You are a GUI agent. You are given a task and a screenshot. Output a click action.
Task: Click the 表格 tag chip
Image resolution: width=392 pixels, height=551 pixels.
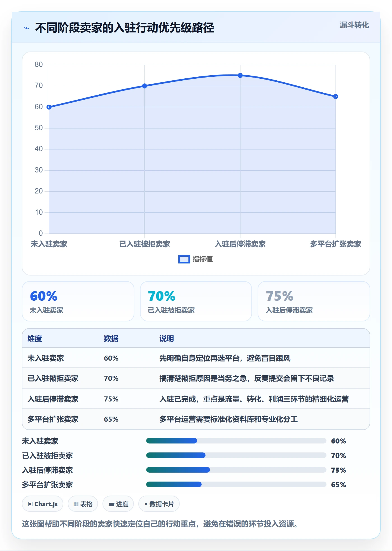(x=83, y=504)
